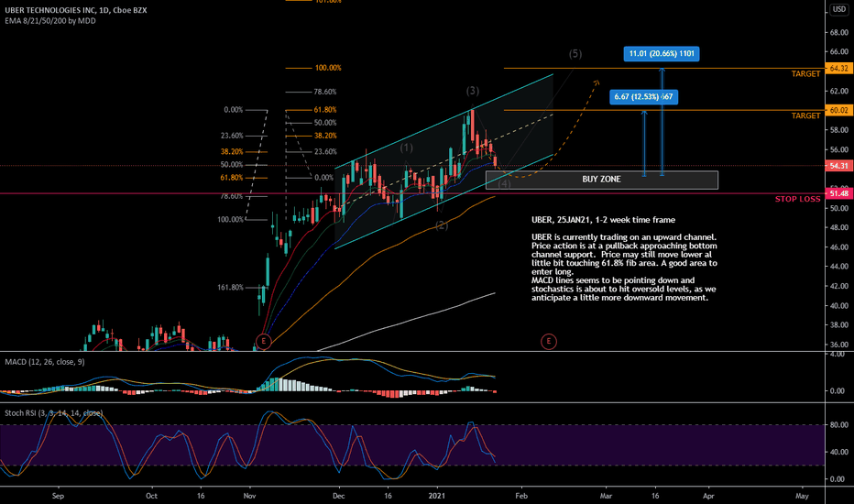
Task: Select the Elliott wave (4) label
Action: (504, 183)
